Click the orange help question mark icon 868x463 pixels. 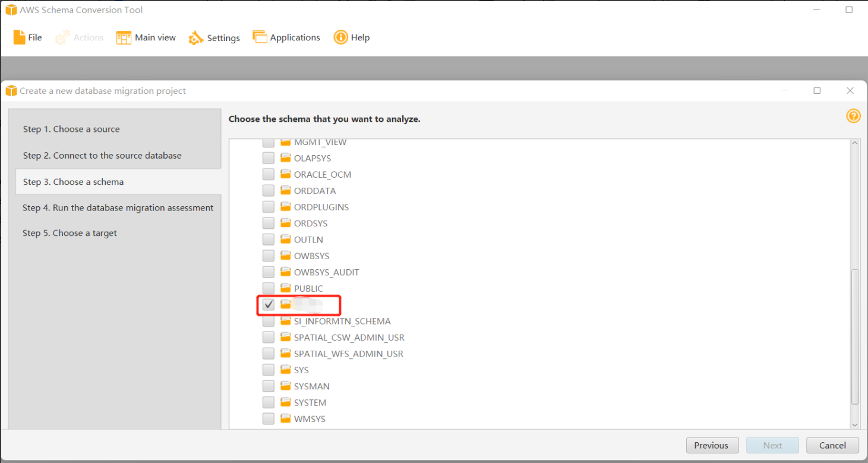[x=853, y=116]
